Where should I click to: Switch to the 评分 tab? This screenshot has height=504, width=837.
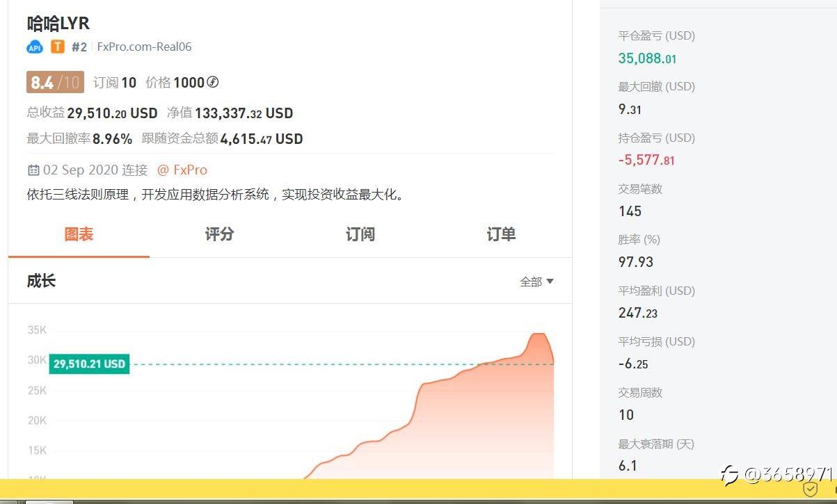click(x=219, y=234)
